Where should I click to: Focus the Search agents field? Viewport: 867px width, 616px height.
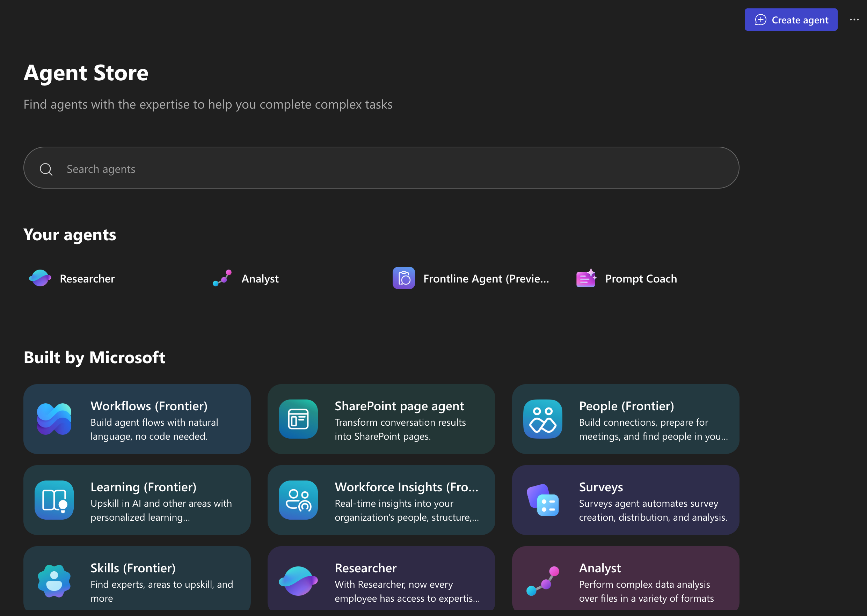379,169
